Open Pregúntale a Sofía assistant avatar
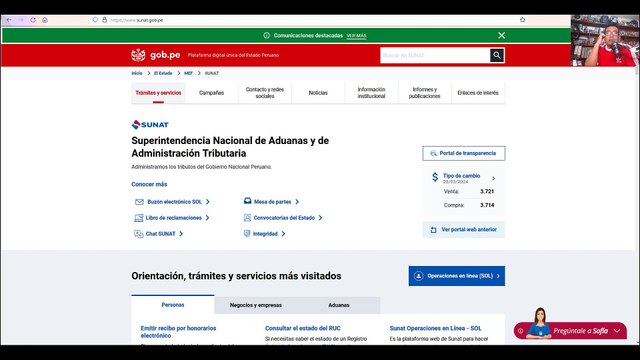 coord(540,323)
